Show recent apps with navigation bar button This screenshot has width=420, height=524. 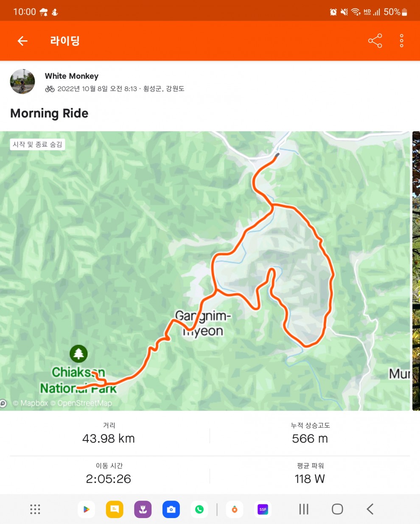[304, 509]
